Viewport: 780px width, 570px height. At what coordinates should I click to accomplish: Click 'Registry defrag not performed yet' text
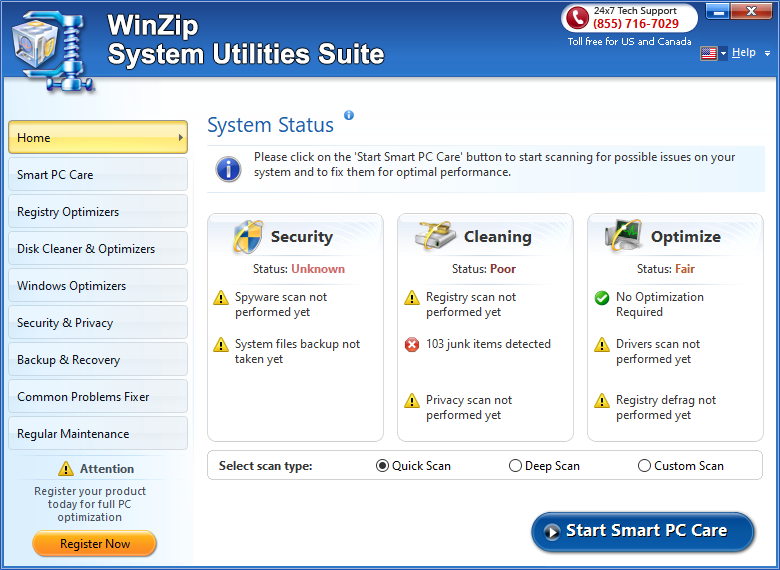[x=666, y=407]
